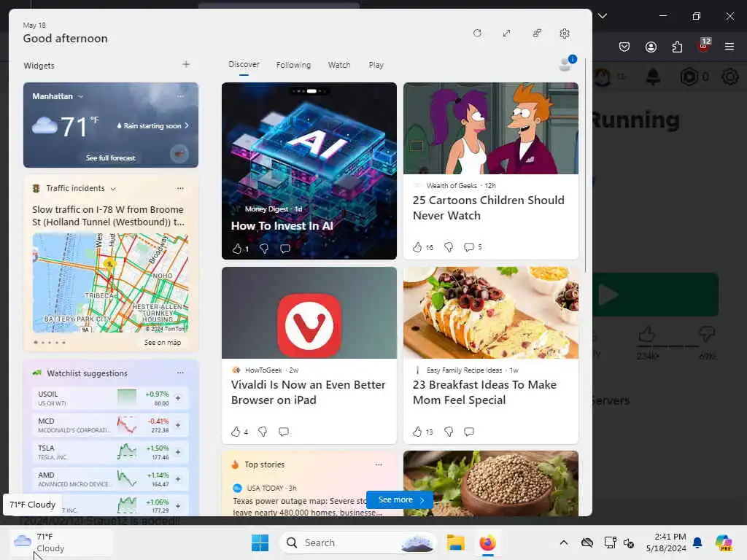Add USOIL to watchlist
The width and height of the screenshot is (747, 560).
click(x=178, y=398)
